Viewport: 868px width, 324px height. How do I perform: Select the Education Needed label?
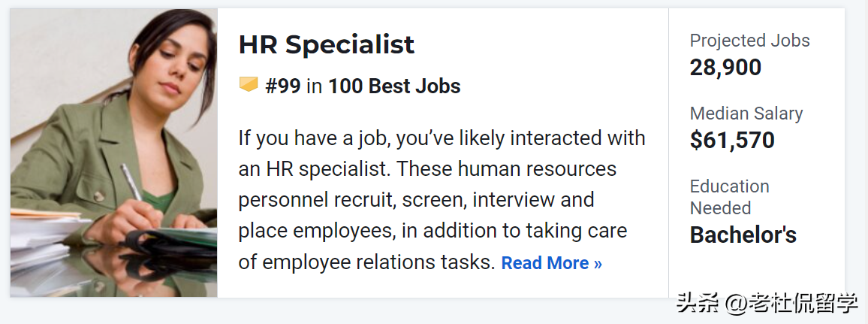(729, 197)
